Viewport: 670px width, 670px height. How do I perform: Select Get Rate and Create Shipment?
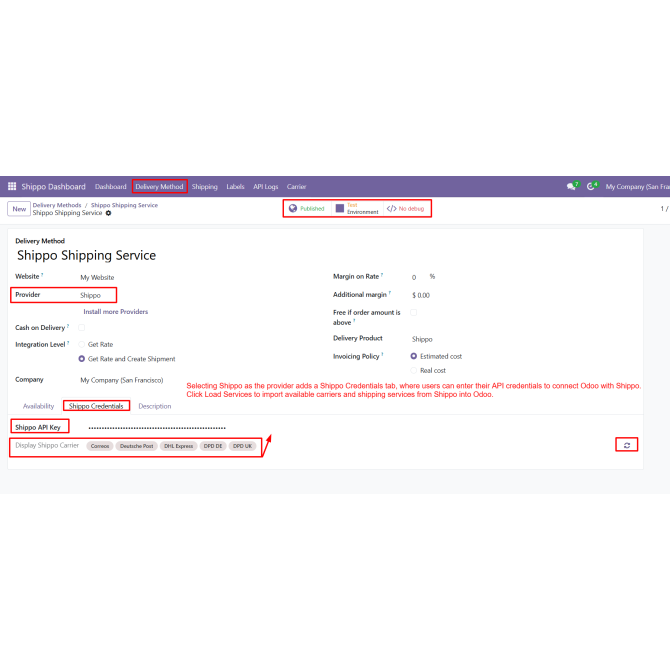[82, 359]
